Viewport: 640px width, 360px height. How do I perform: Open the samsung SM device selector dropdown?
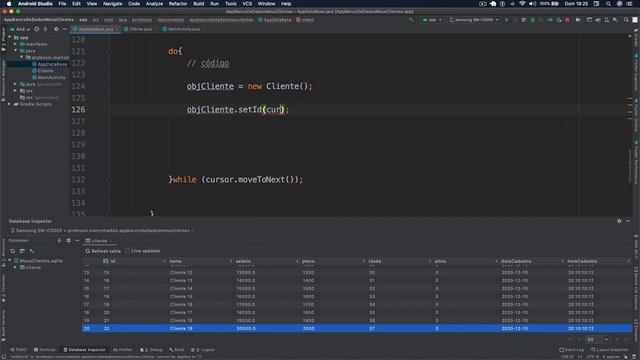[x=473, y=20]
